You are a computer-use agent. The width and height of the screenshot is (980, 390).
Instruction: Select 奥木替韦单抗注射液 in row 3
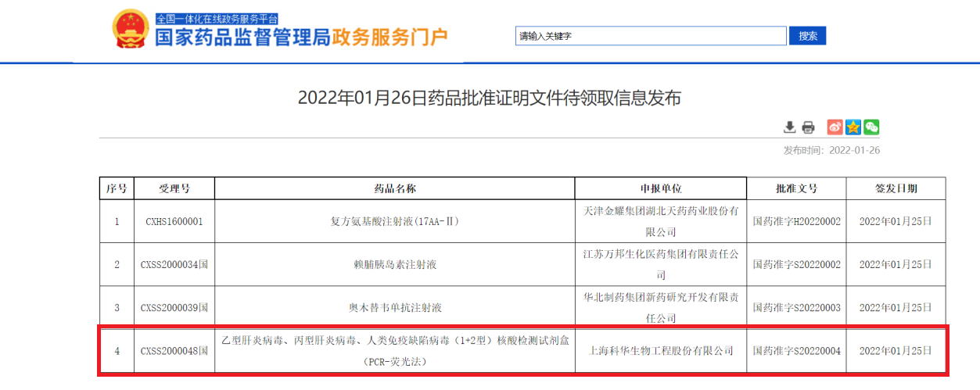click(x=394, y=308)
